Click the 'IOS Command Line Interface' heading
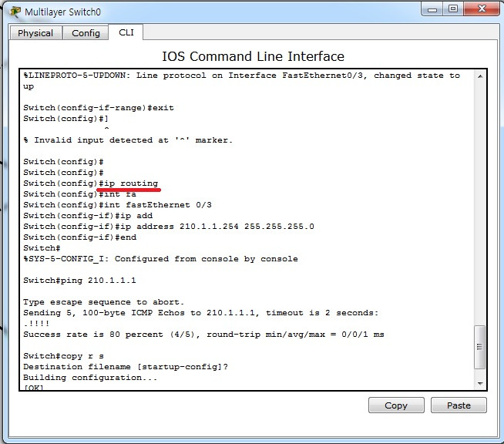 (x=253, y=56)
